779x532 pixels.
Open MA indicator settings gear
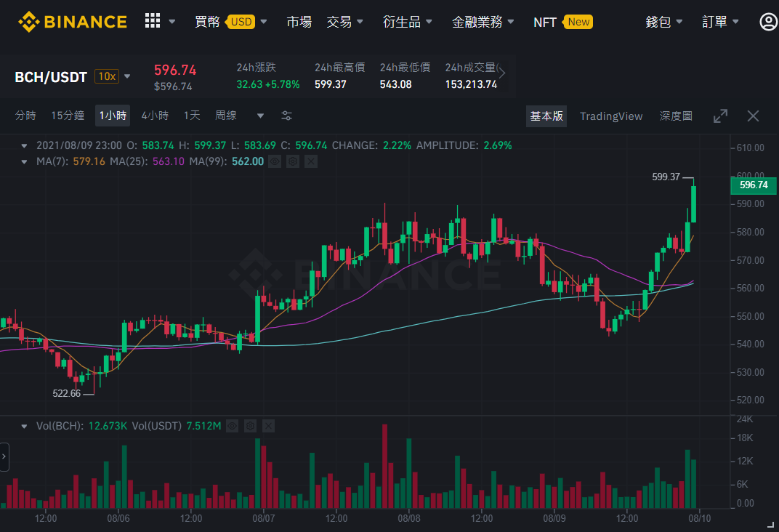point(293,161)
